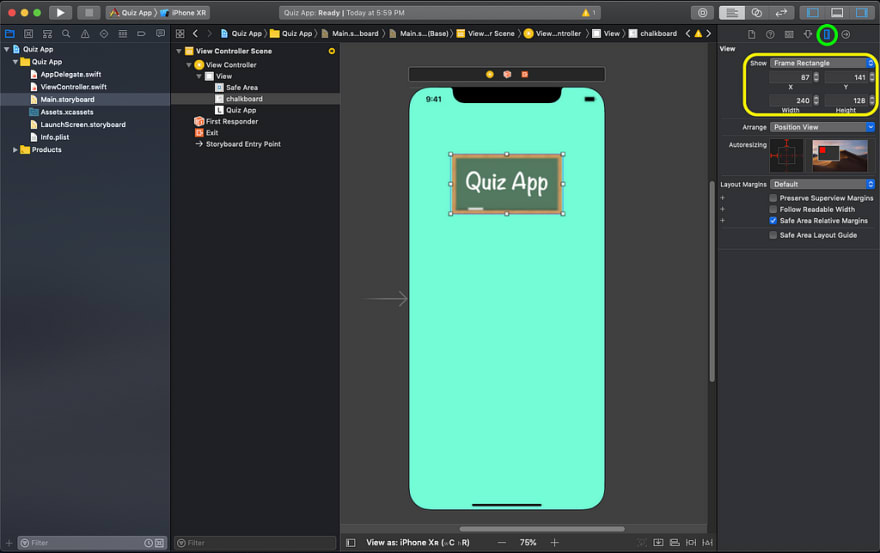
Task: Click the View Controller dock icon above canvas
Action: [x=489, y=74]
